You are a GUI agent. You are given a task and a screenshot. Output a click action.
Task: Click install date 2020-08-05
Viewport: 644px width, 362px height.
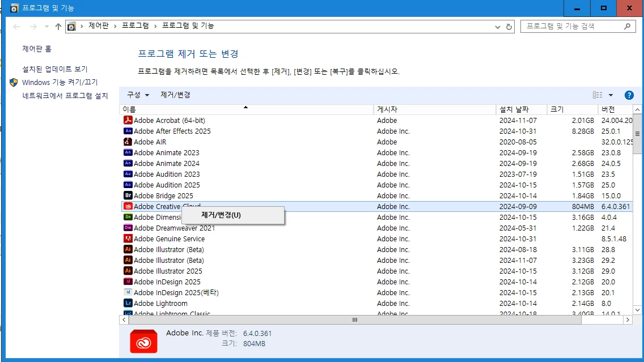coord(518,142)
